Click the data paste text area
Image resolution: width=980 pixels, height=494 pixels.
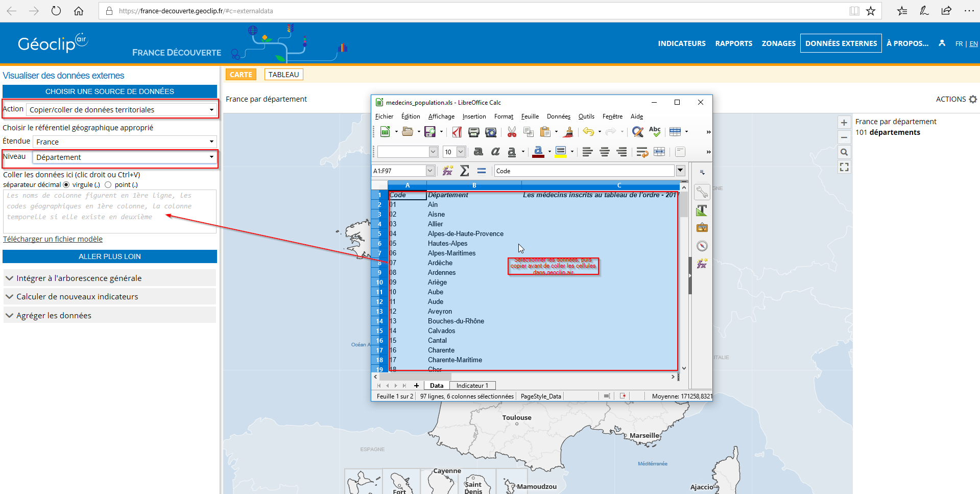[x=109, y=211]
